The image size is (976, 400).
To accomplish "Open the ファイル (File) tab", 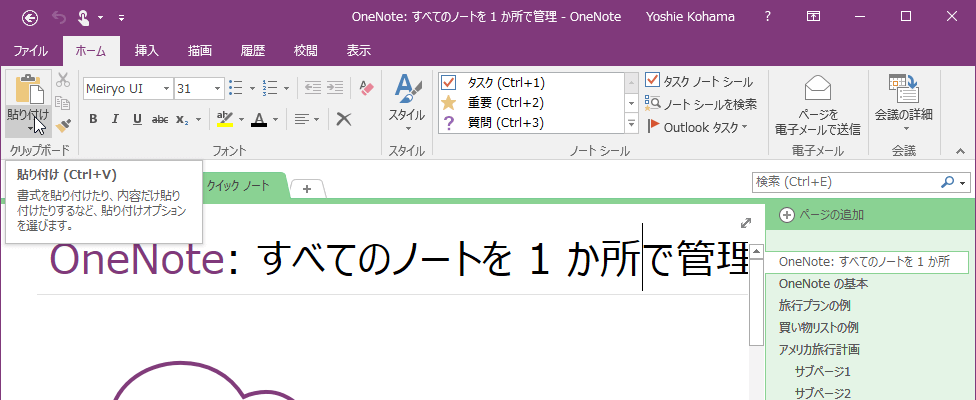I will click(31, 51).
